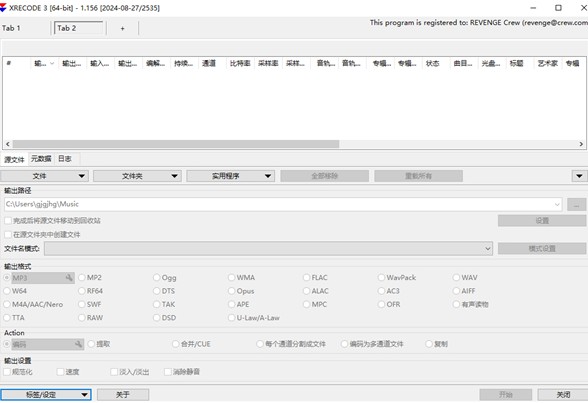Select 每个通道分割成文件 action
Image resolution: width=588 pixels, height=403 pixels.
click(x=291, y=344)
